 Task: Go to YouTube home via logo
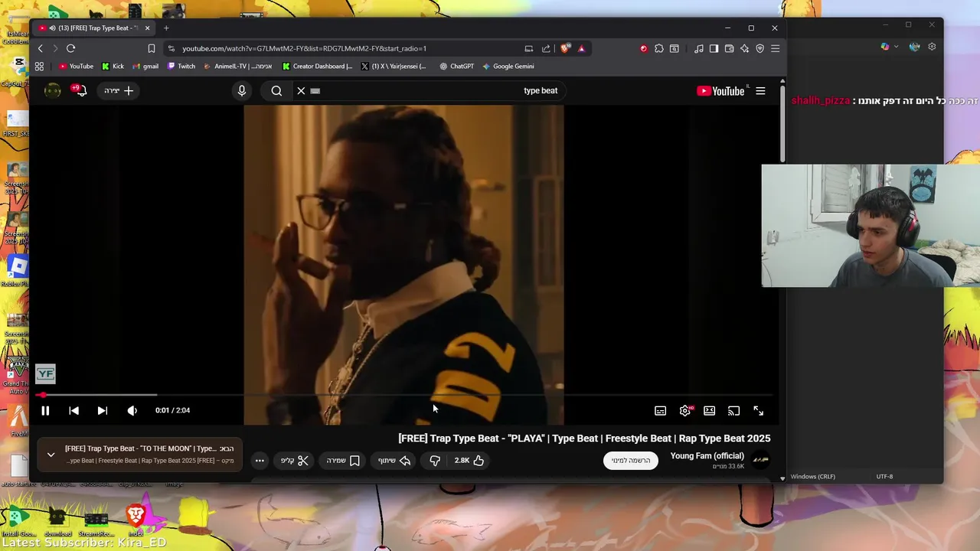[x=720, y=91]
